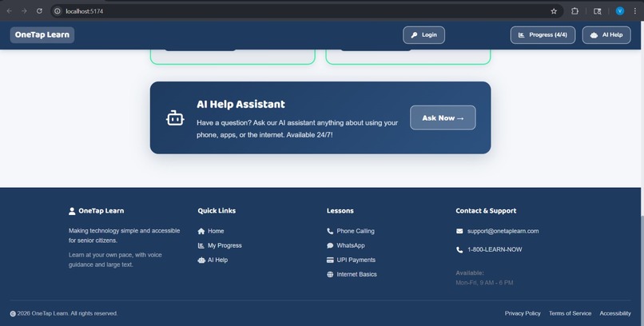The image size is (644, 326).
Task: Open the browser side panel search icon
Action: (x=598, y=11)
